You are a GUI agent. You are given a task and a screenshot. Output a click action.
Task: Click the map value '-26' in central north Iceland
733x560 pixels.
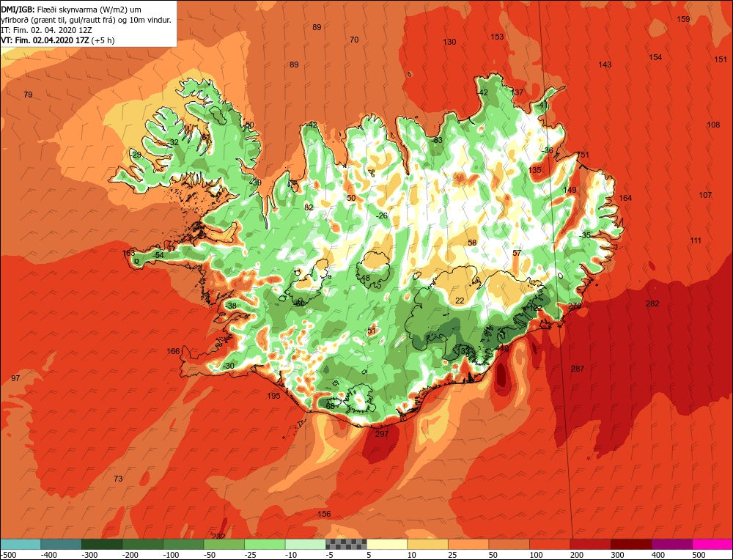382,215
